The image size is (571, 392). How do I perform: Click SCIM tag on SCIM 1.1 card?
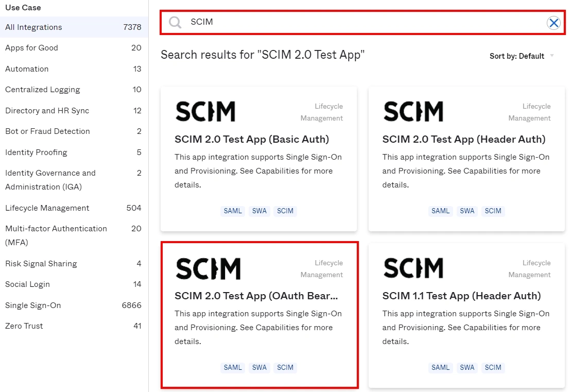pyautogui.click(x=493, y=368)
